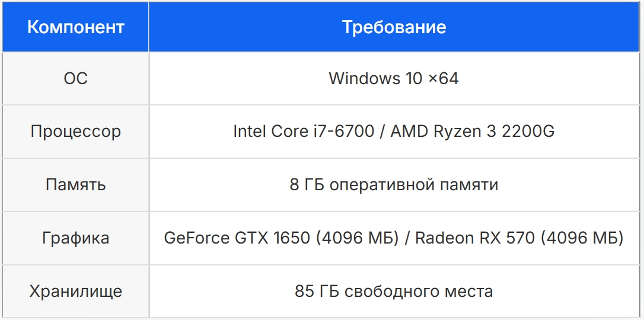Click the Компонент column header
This screenshot has width=644, height=320.
(75, 27)
